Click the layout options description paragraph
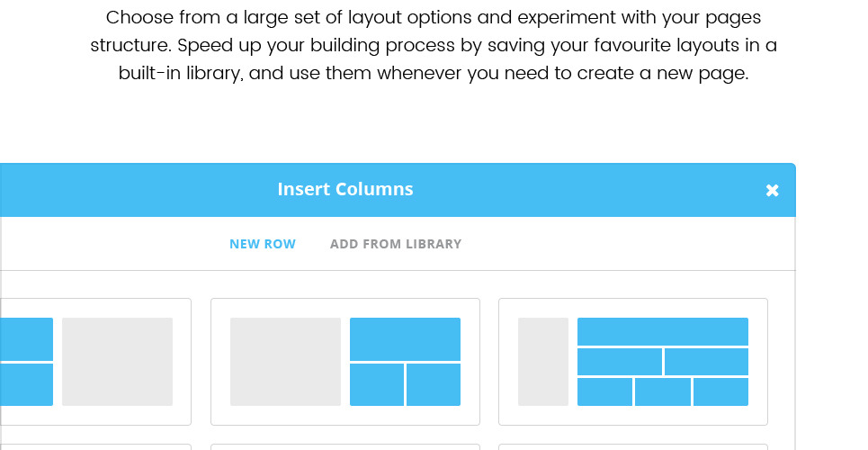Screen dimensions: 868x450 coord(434,45)
